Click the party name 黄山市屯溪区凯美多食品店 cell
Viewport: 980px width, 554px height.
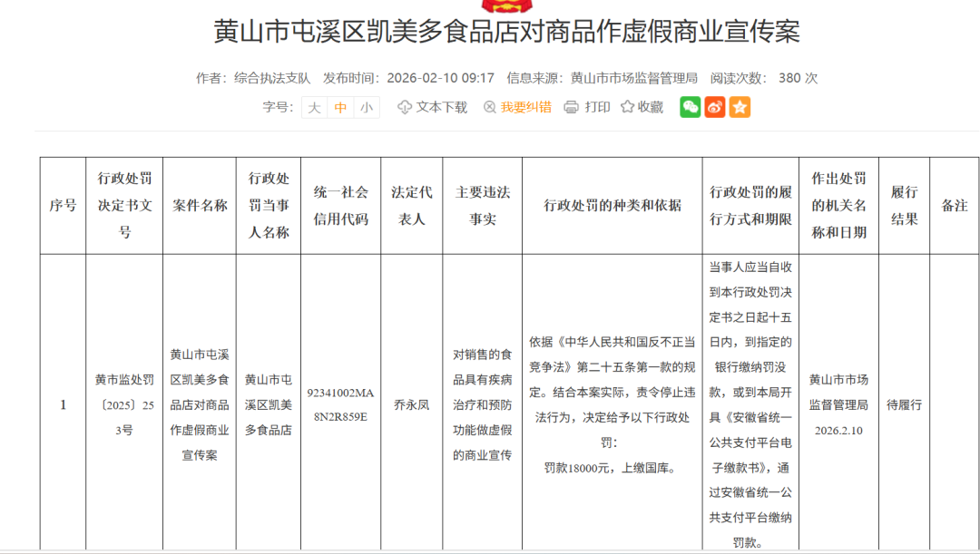pos(269,404)
